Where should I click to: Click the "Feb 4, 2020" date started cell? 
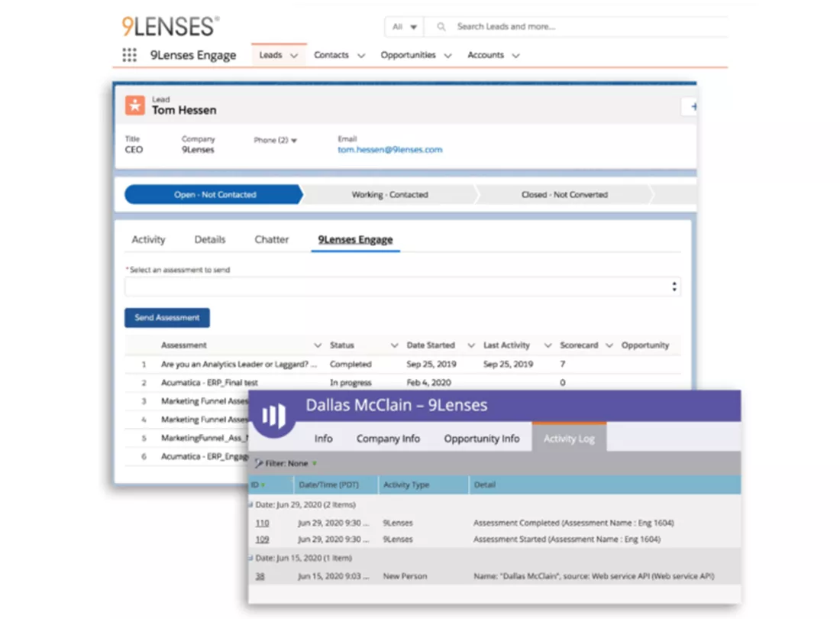pos(428,383)
